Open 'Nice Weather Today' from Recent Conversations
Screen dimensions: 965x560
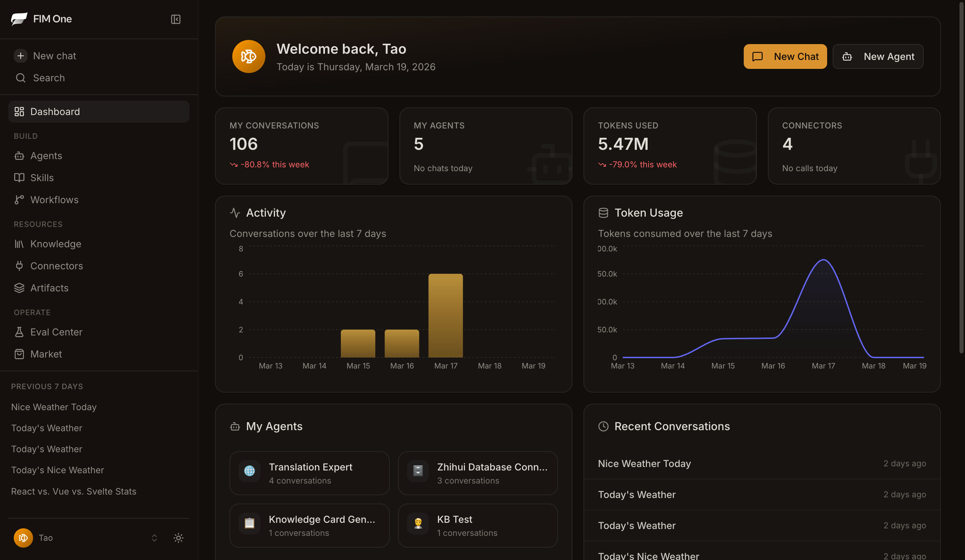click(x=644, y=463)
